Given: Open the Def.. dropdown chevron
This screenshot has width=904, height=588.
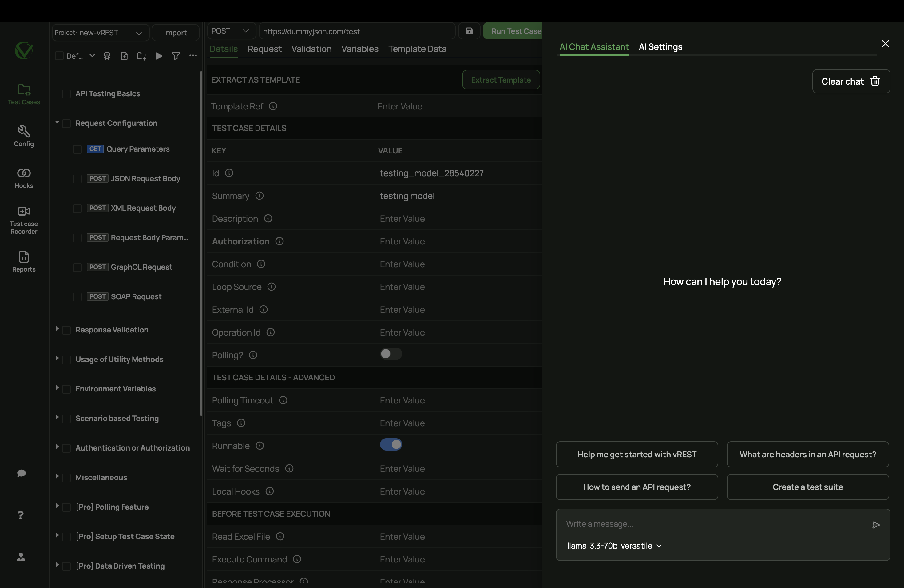Looking at the screenshot, I should tap(92, 55).
